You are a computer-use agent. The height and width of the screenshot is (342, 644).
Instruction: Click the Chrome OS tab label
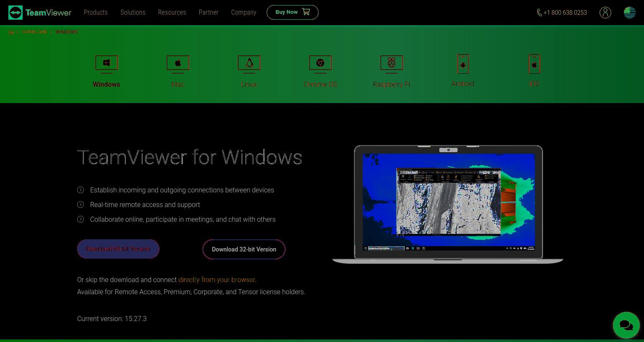click(x=320, y=84)
